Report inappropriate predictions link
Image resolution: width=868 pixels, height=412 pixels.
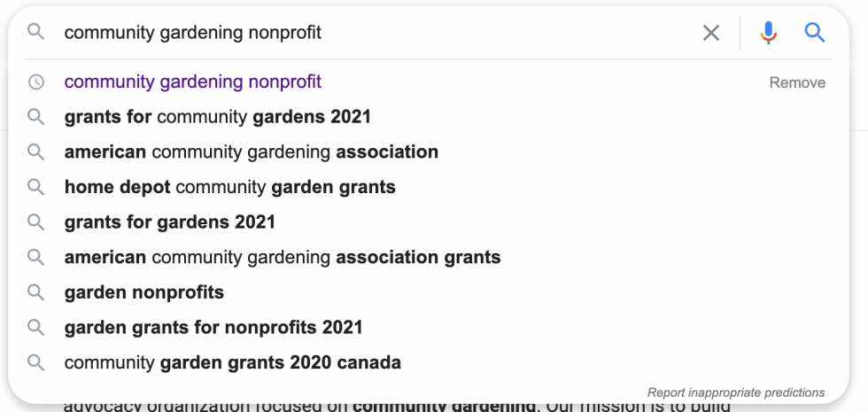click(x=736, y=393)
